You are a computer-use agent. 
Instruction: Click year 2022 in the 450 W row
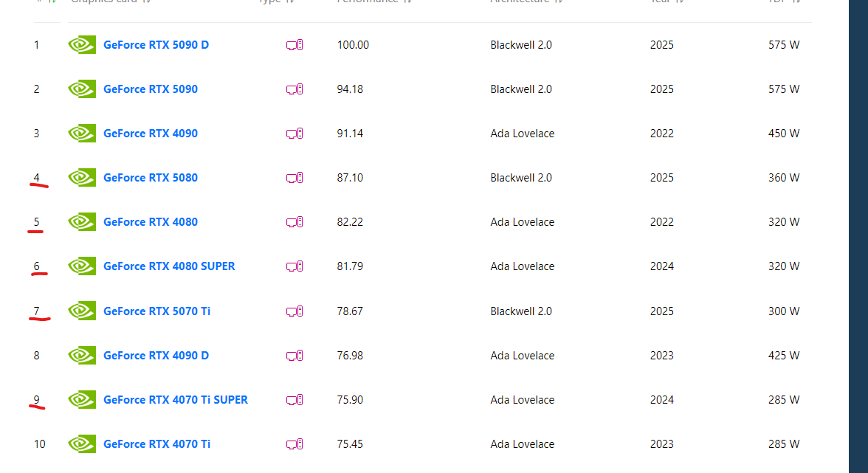[x=662, y=134]
